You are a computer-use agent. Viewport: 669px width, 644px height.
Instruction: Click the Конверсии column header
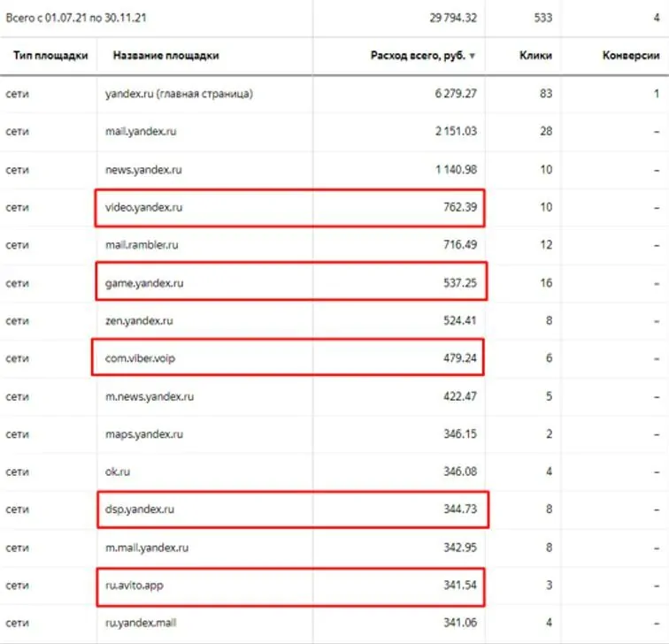[x=631, y=56]
